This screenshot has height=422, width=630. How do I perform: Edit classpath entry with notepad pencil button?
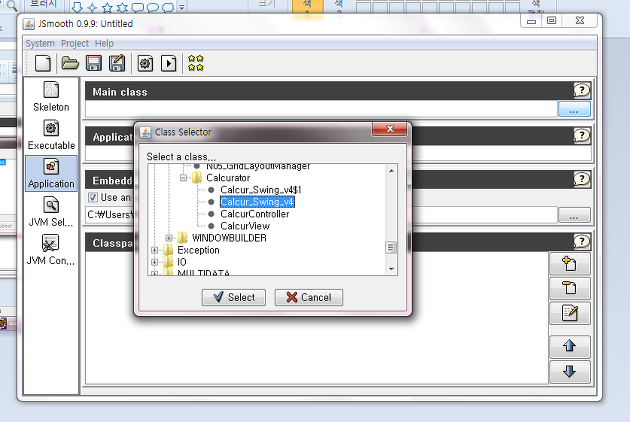pyautogui.click(x=570, y=313)
